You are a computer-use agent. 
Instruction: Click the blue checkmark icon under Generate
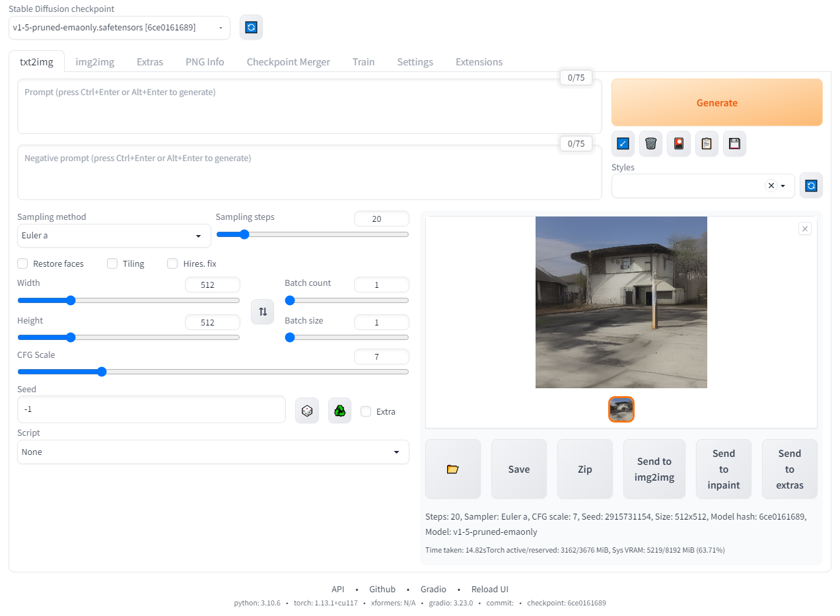[623, 143]
